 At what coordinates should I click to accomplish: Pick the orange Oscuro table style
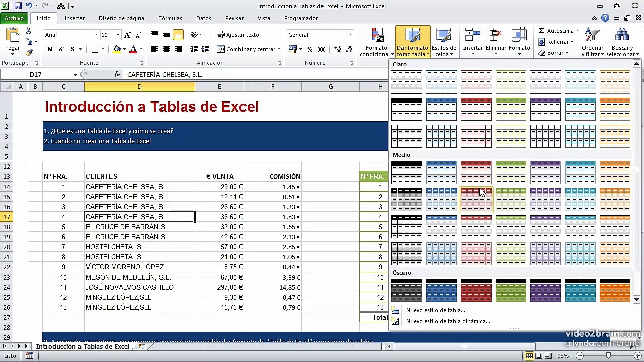[615, 290]
